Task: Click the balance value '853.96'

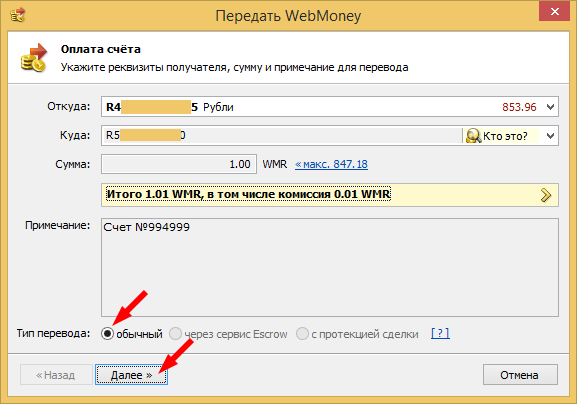Action: coord(519,107)
